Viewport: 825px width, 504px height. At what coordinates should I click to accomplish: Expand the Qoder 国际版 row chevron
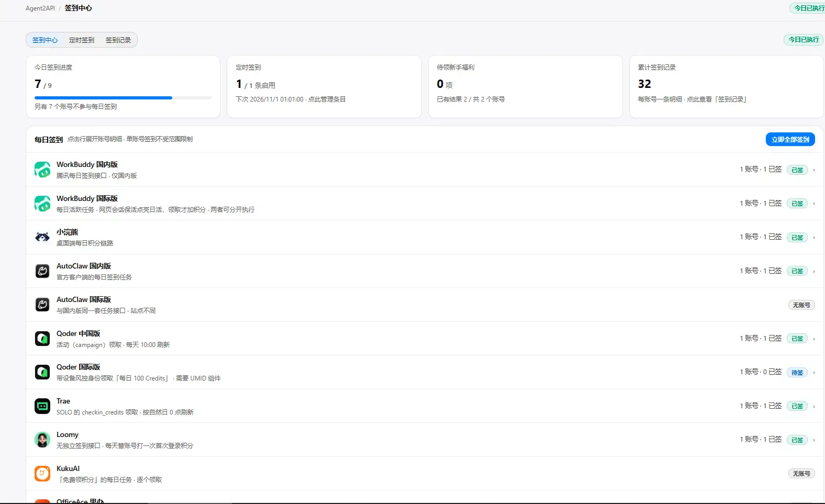(x=814, y=372)
